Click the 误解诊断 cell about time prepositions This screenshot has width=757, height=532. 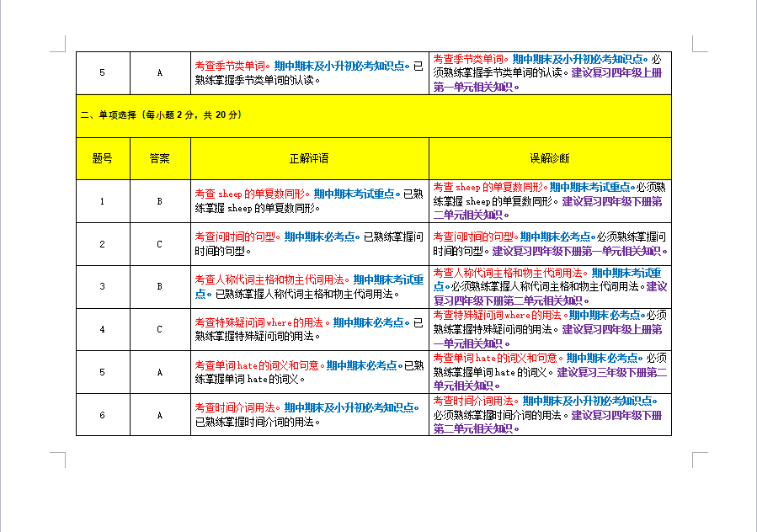[549, 415]
